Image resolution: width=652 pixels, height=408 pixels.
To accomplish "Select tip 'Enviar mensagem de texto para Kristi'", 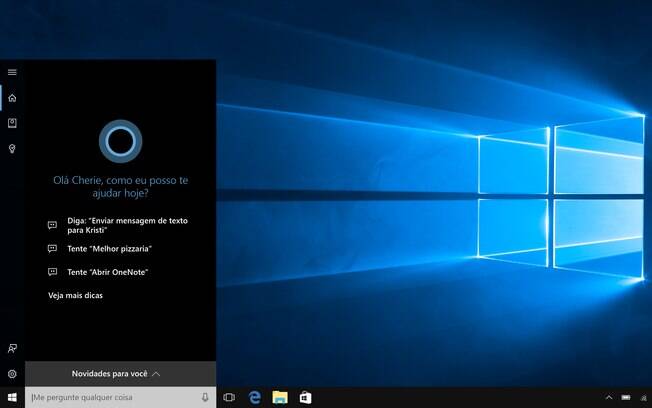I will 127,225.
